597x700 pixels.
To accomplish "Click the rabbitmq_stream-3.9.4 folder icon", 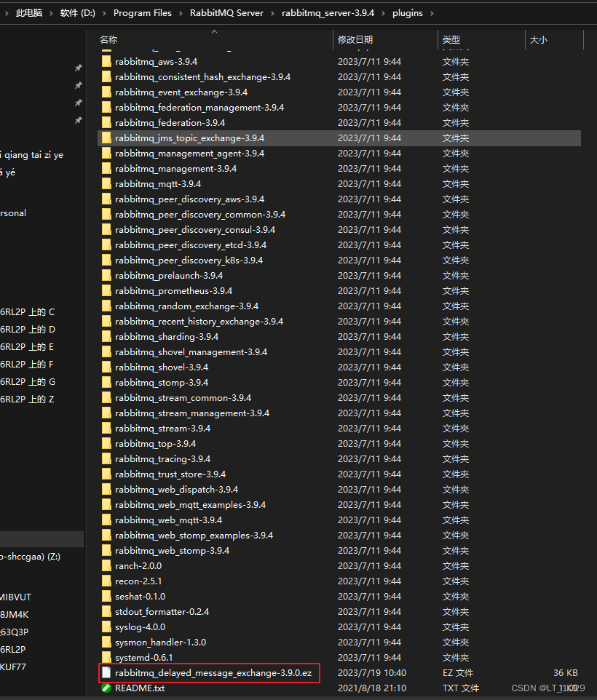I will point(106,428).
